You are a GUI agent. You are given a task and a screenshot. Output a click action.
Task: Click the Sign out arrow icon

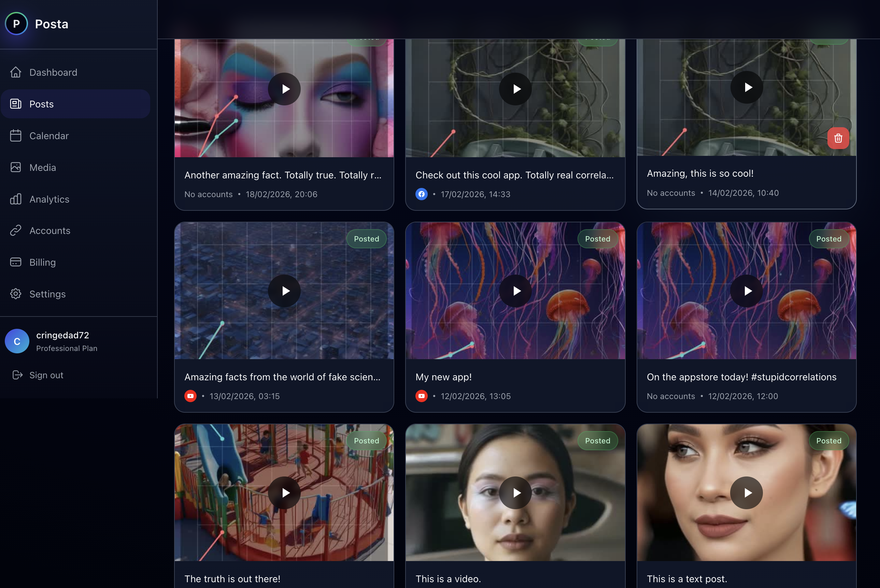click(17, 374)
